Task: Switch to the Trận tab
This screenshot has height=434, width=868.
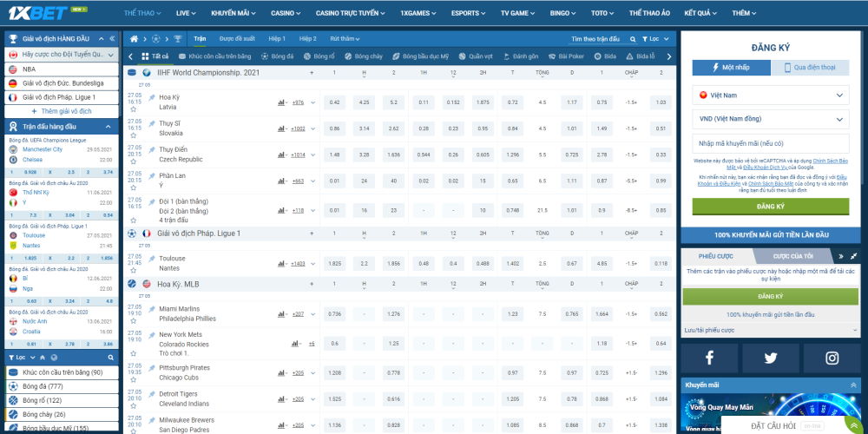Action: click(x=200, y=39)
